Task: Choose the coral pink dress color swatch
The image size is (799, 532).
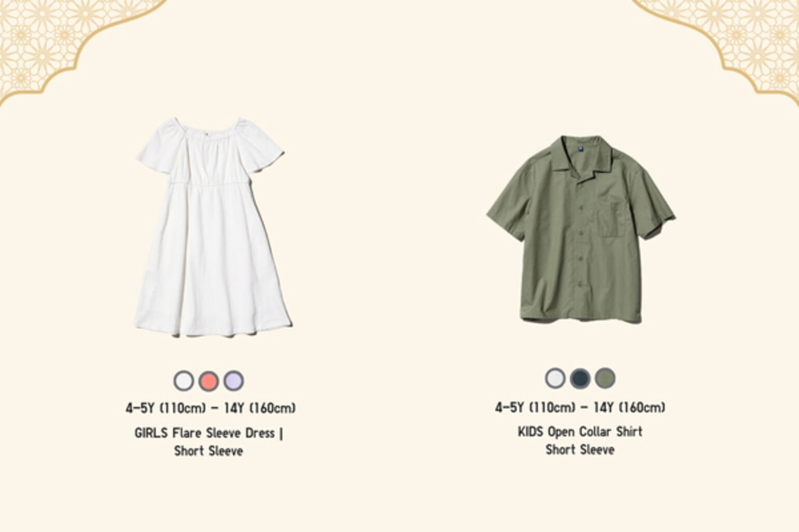Action: tap(209, 381)
